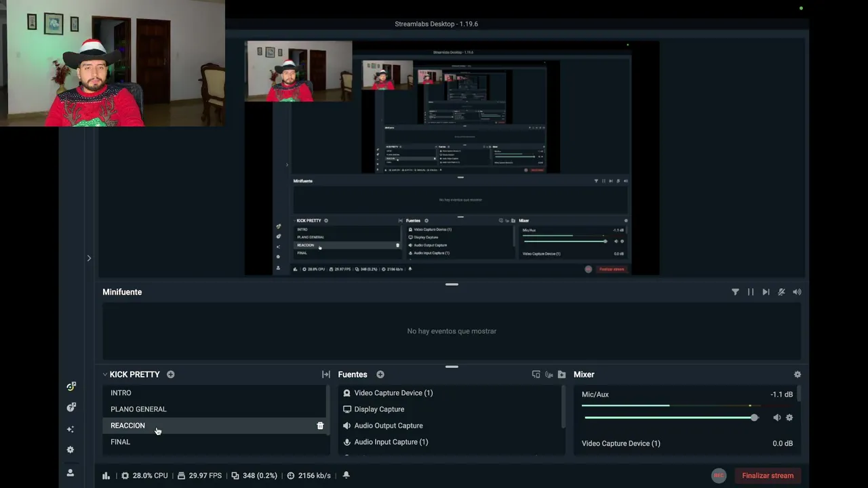Toggle alert muting via crossed-out mic icon

pos(781,292)
